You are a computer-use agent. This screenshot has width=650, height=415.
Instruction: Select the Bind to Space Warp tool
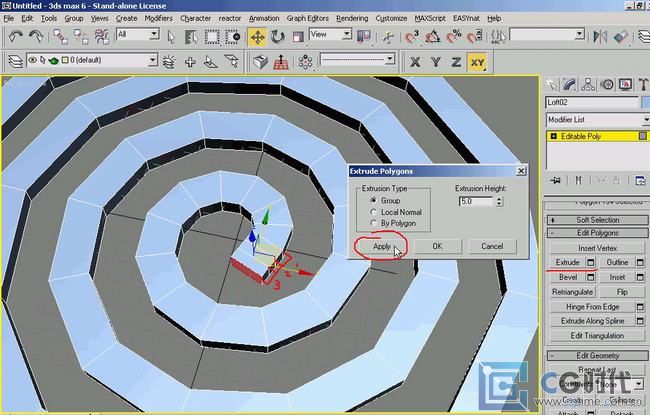102,36
